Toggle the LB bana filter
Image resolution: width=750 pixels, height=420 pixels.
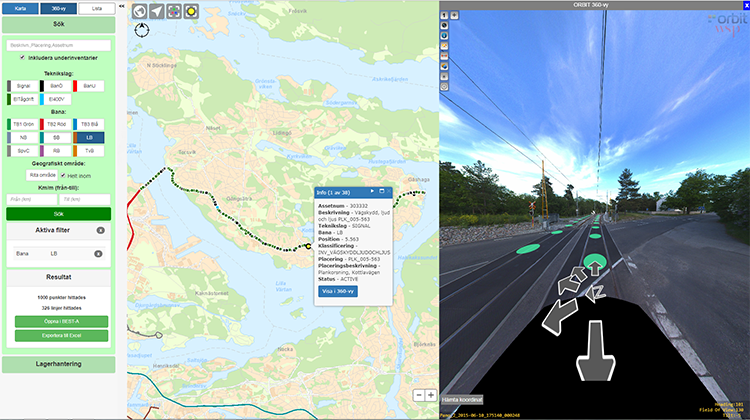pos(89,137)
